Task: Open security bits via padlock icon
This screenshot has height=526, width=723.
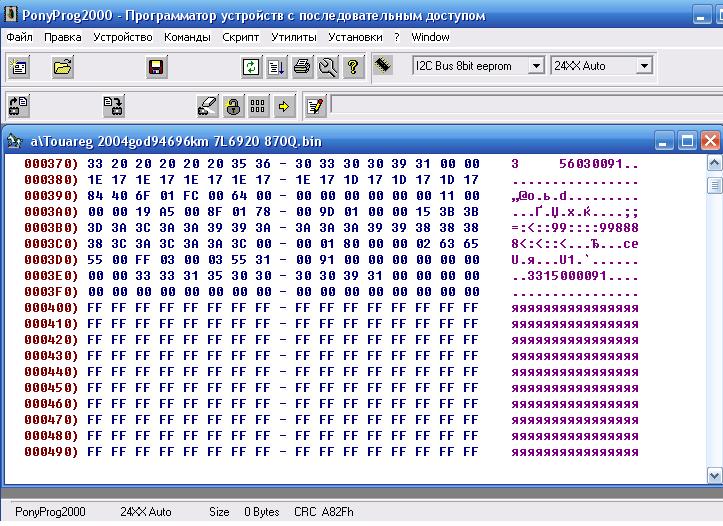Action: coord(233,106)
